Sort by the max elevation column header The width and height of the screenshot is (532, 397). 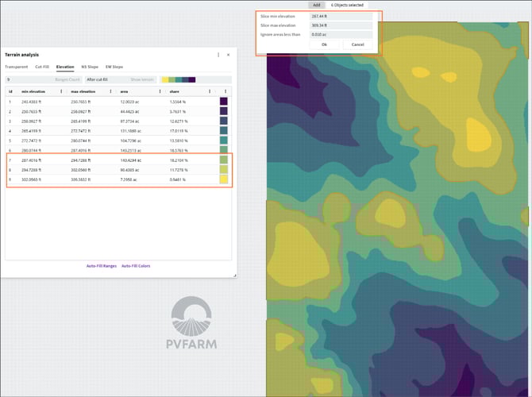pyautogui.click(x=83, y=91)
